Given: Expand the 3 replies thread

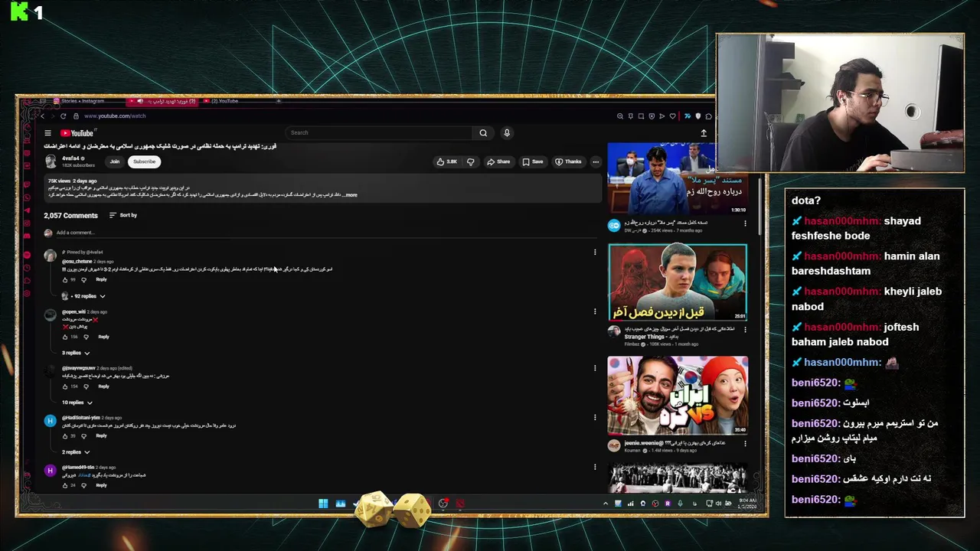Looking at the screenshot, I should coord(76,353).
